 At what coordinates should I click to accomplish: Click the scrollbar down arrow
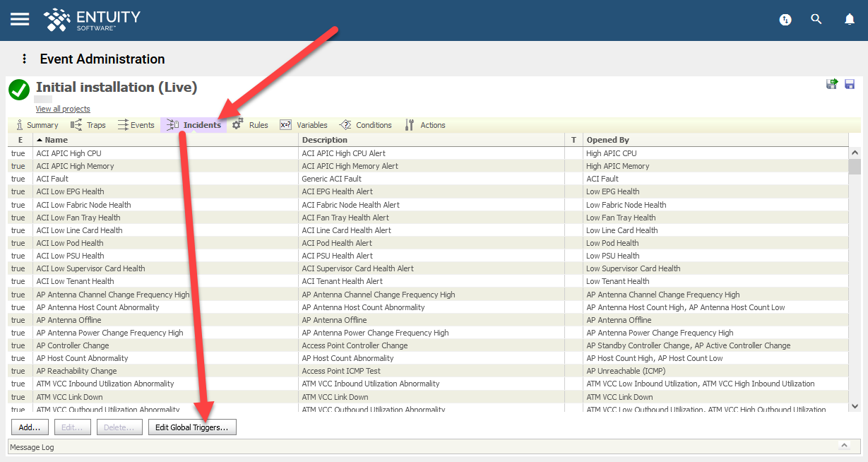click(855, 406)
